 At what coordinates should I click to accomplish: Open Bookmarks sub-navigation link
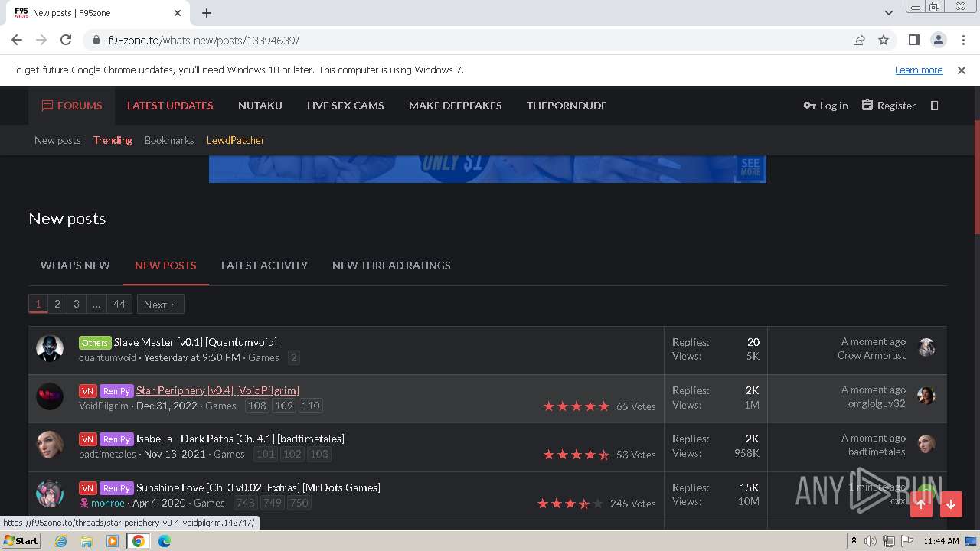pyautogui.click(x=169, y=140)
